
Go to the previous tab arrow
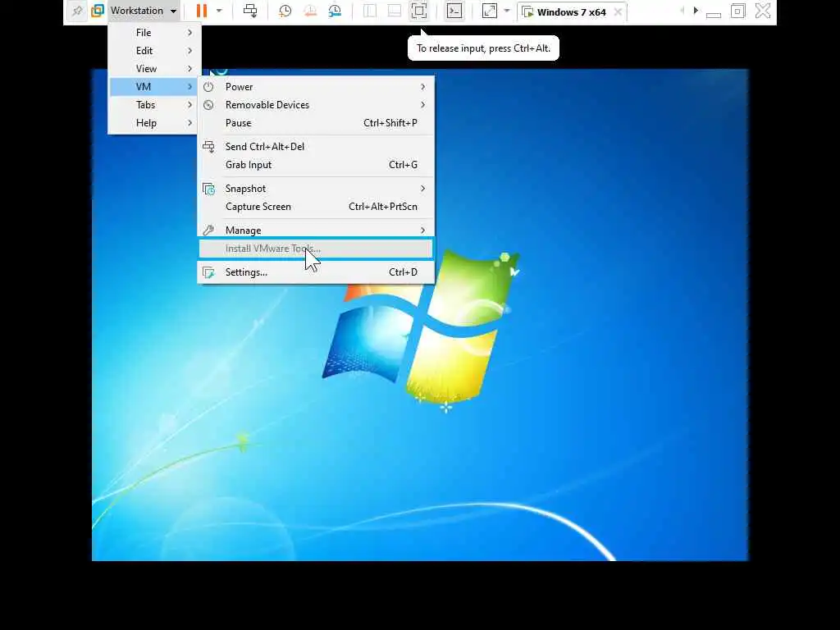(682, 11)
